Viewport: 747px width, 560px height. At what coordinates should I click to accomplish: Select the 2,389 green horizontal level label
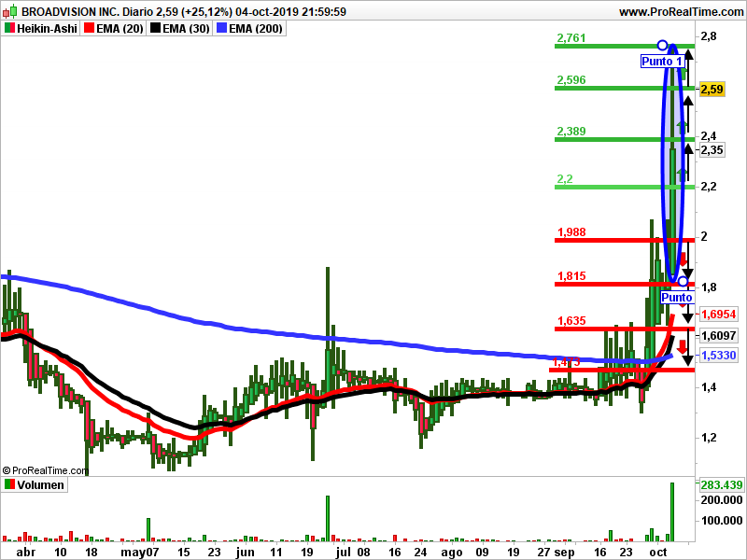(x=571, y=132)
